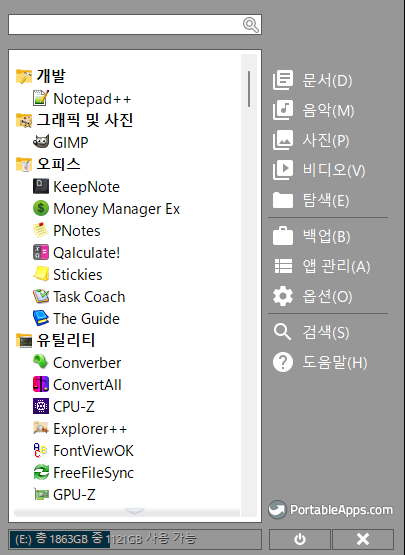Image resolution: width=405 pixels, height=555 pixels.
Task: Click the E: drive space usage bar
Action: click(135, 539)
